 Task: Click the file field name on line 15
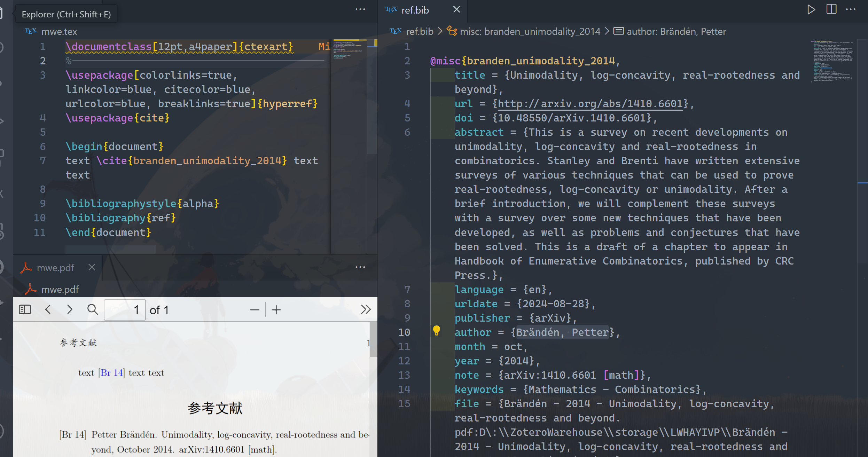(467, 404)
